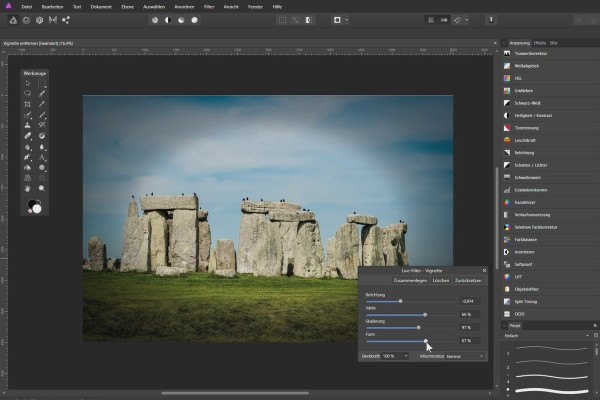Select the thickest brush stroke preset
The height and width of the screenshot is (400, 600).
551,391
